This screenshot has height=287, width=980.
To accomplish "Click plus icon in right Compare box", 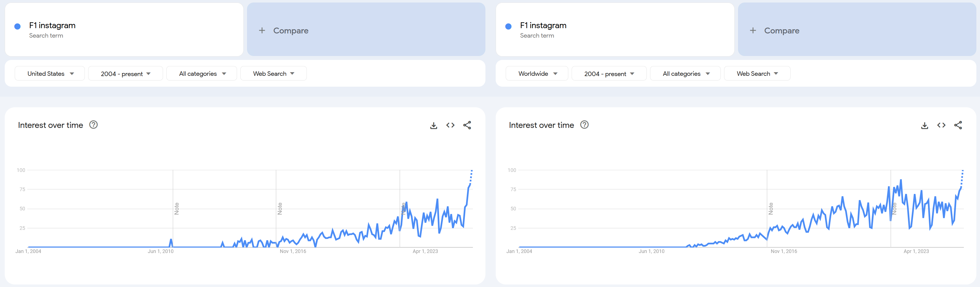I will point(753,30).
